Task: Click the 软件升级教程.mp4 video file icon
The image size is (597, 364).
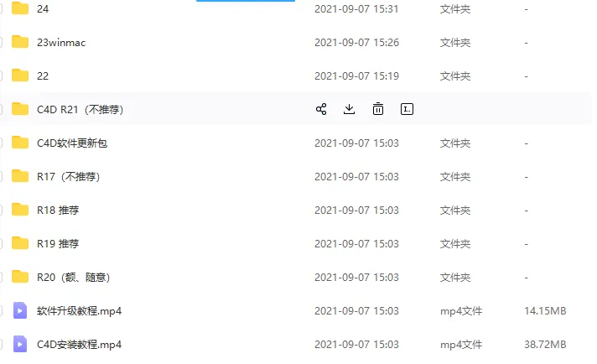Action: click(x=20, y=310)
